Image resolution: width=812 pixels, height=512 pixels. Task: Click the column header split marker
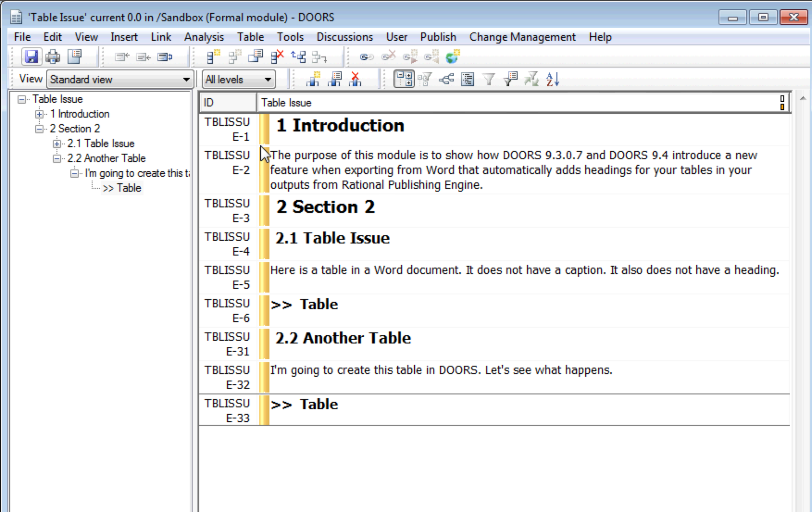(x=782, y=103)
